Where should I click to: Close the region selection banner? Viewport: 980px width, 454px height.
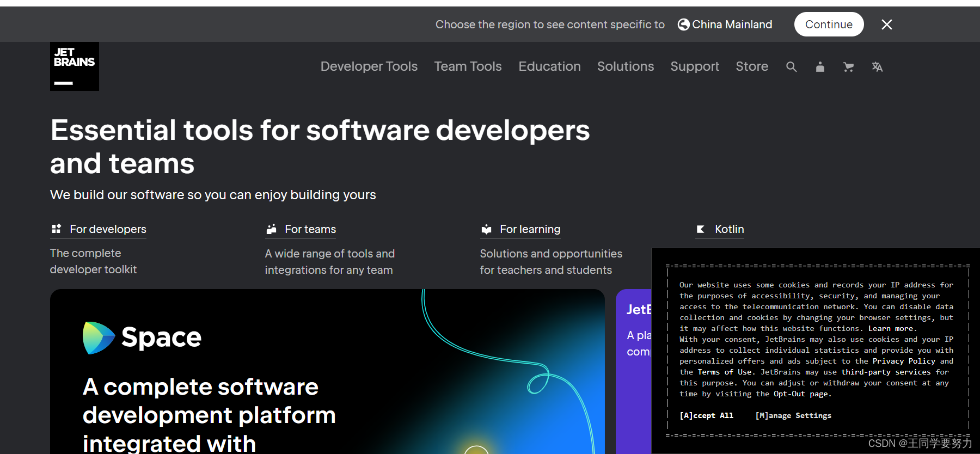pyautogui.click(x=887, y=24)
